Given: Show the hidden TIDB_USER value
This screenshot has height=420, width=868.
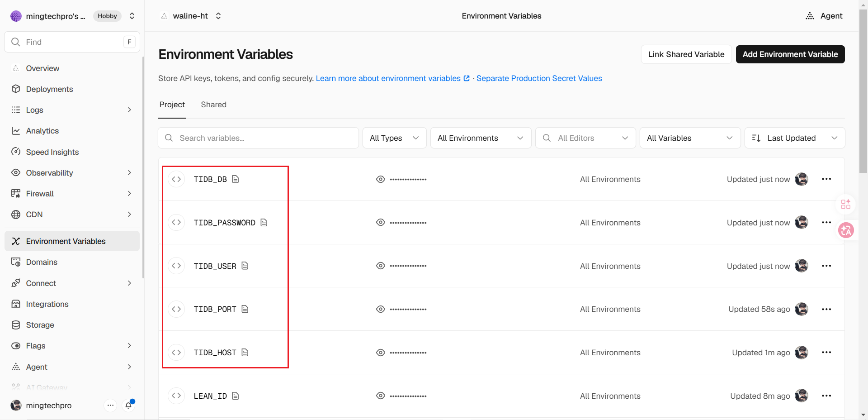Looking at the screenshot, I should click(381, 266).
